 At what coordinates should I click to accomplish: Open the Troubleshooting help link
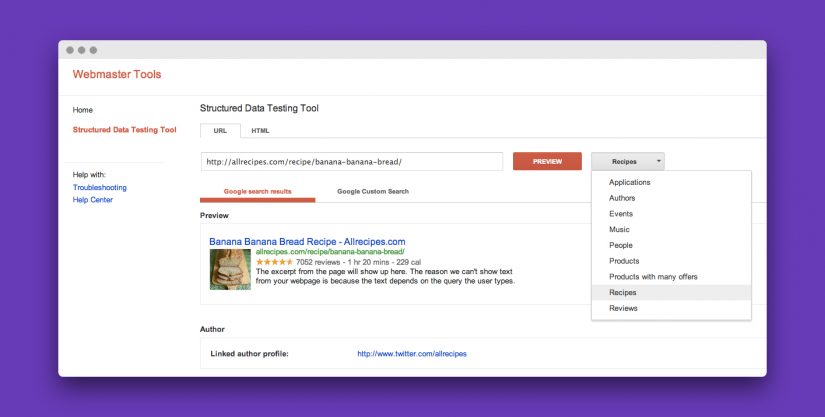point(100,187)
